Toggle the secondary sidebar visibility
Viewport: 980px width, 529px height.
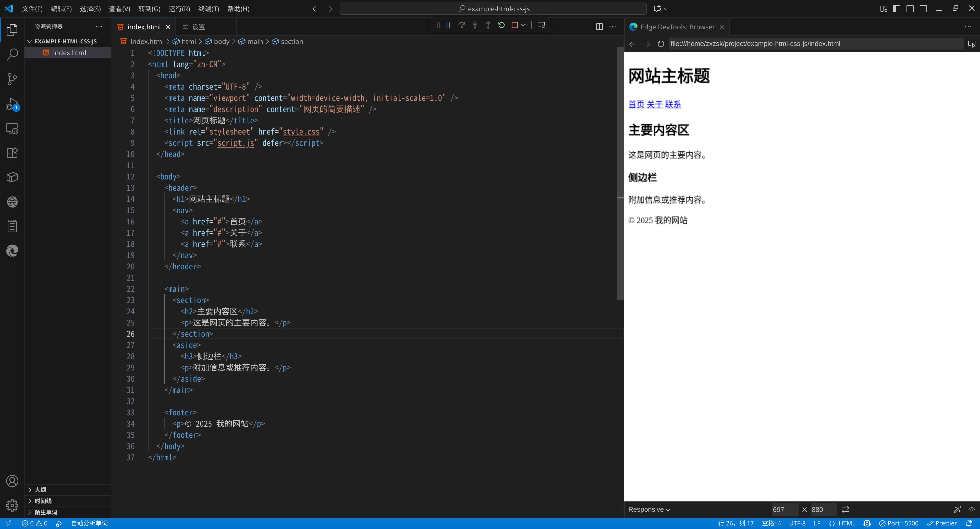(923, 9)
